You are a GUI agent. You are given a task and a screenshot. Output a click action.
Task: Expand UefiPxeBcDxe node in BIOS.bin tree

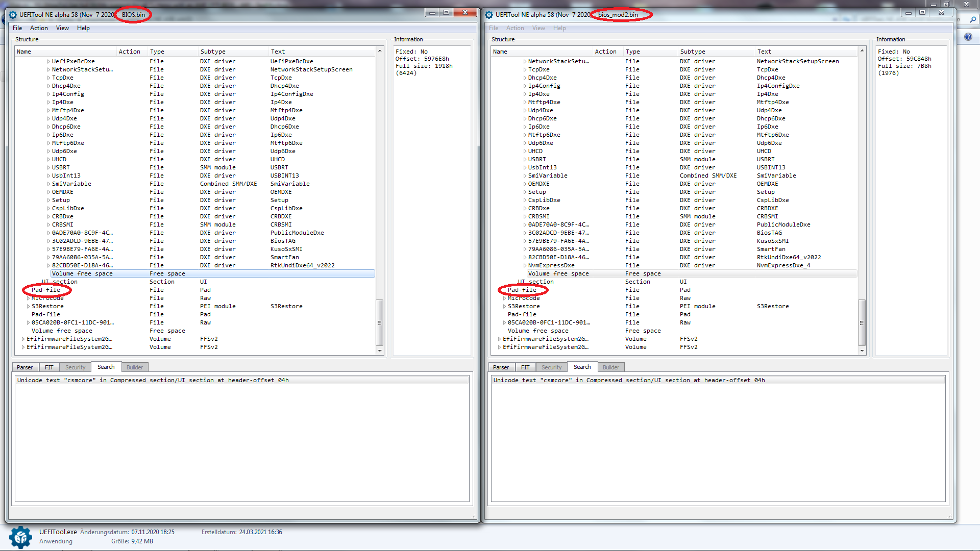(49, 61)
